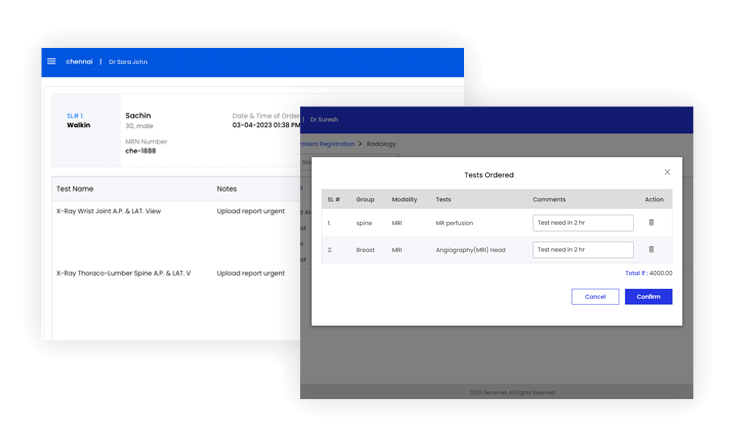Click the Test Name column header
This screenshot has height=440, width=732.
point(75,189)
